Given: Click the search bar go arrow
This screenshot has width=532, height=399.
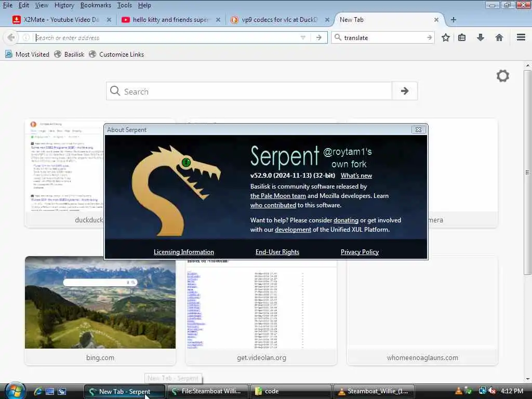Looking at the screenshot, I should tap(429, 37).
